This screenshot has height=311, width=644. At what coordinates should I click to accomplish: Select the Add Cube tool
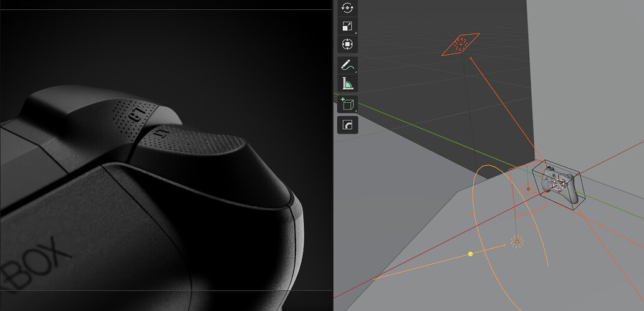pyautogui.click(x=347, y=104)
